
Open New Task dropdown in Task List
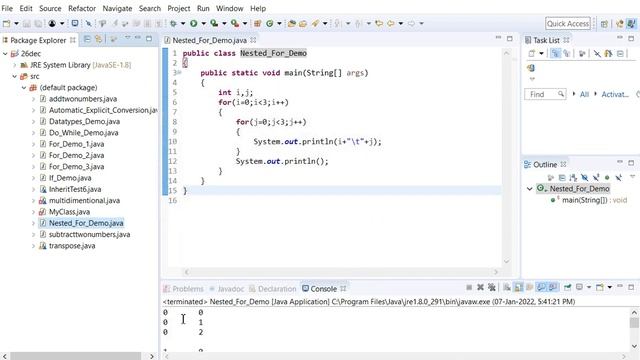[542, 53]
